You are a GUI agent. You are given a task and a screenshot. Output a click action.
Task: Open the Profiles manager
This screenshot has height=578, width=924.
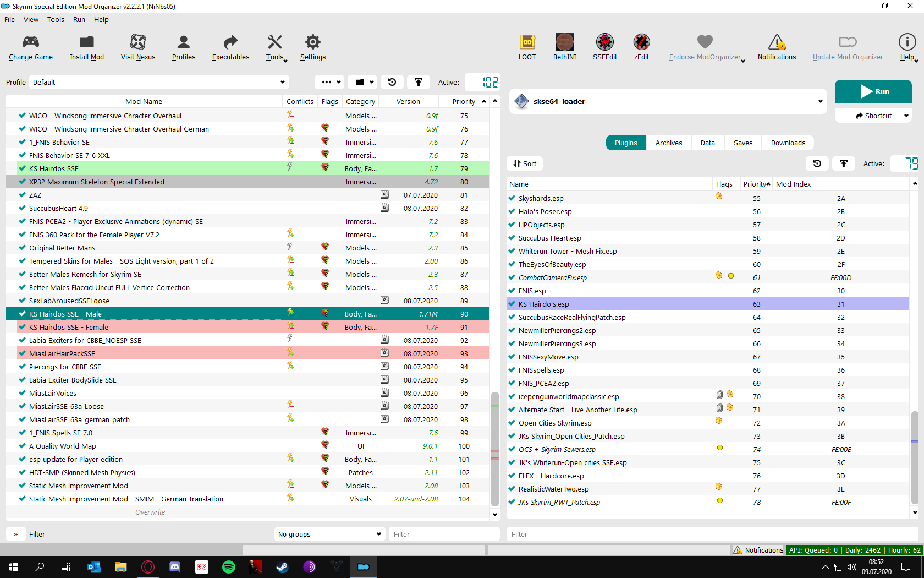[x=184, y=48]
